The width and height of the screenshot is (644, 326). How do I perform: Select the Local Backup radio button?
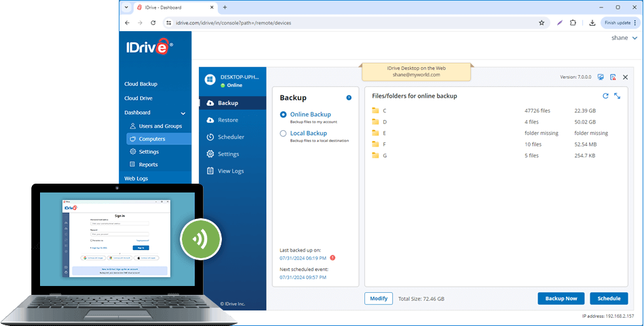click(283, 134)
